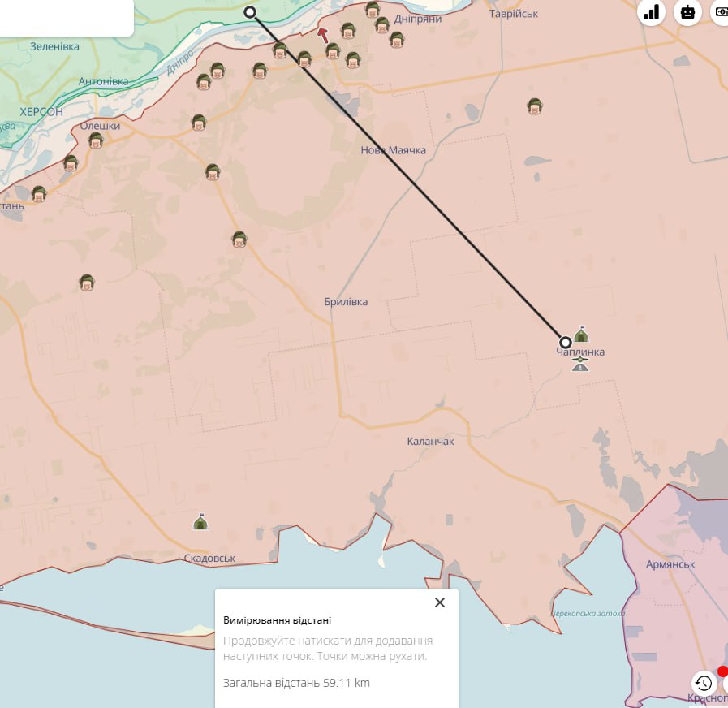The height and width of the screenshot is (708, 728).
Task: Click the Брилівка town label
Action: point(346,302)
